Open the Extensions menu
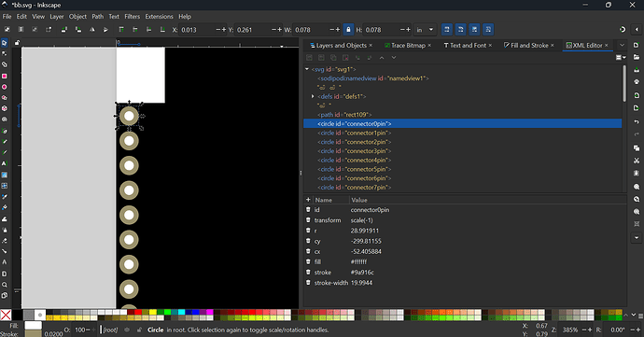Viewport: 644px width, 337px height. 159,17
